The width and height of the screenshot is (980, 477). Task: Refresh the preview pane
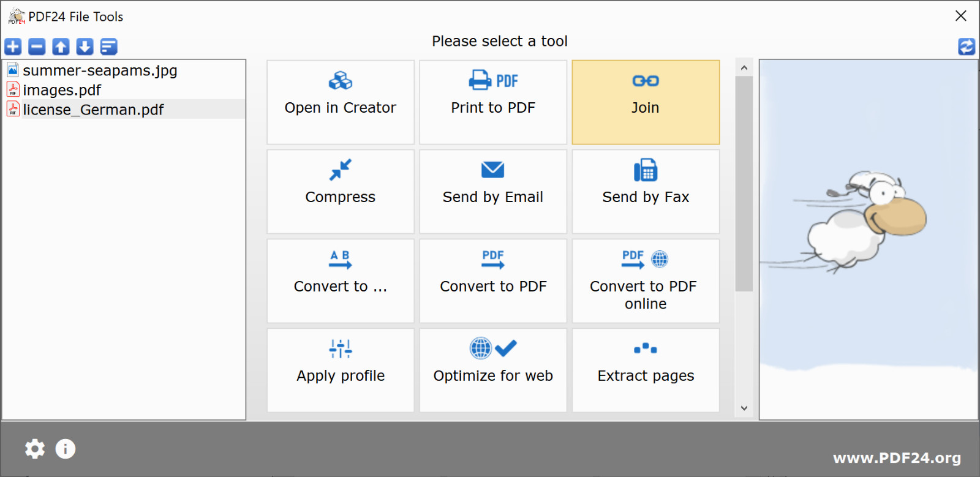click(967, 47)
